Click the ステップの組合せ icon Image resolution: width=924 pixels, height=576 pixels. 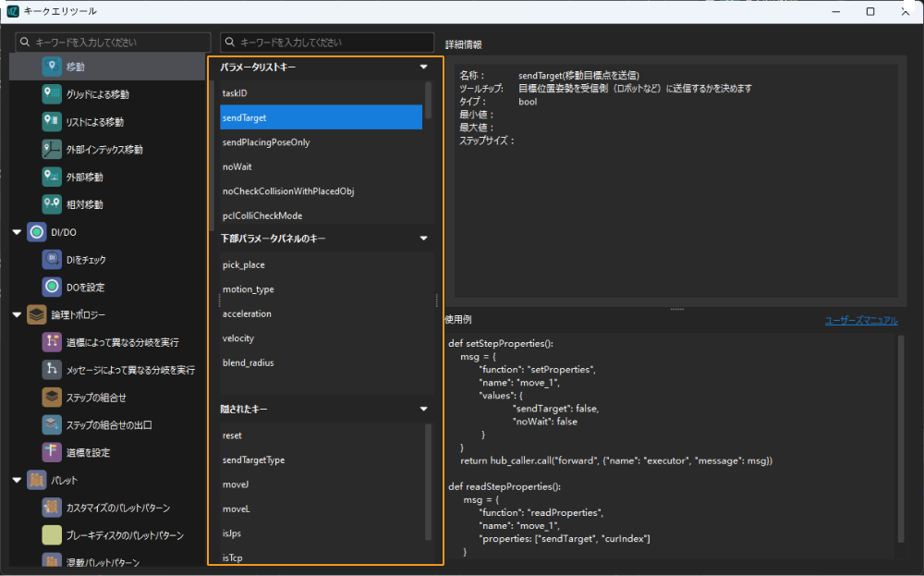(x=52, y=398)
